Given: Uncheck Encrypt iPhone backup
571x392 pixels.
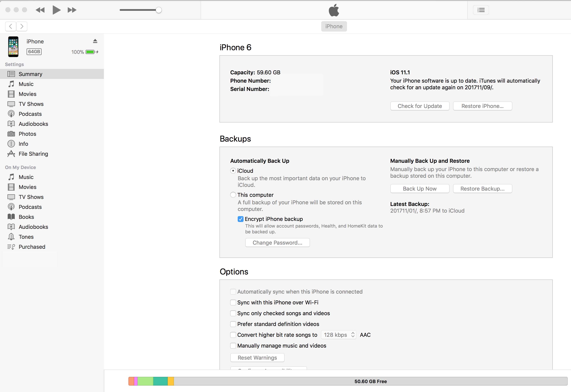Looking at the screenshot, I should pos(240,219).
